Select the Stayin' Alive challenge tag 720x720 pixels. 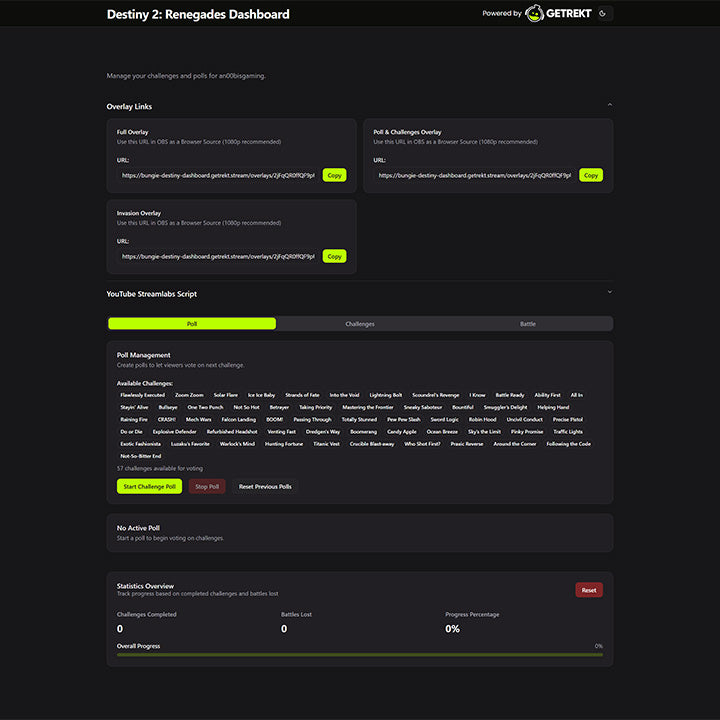point(134,407)
